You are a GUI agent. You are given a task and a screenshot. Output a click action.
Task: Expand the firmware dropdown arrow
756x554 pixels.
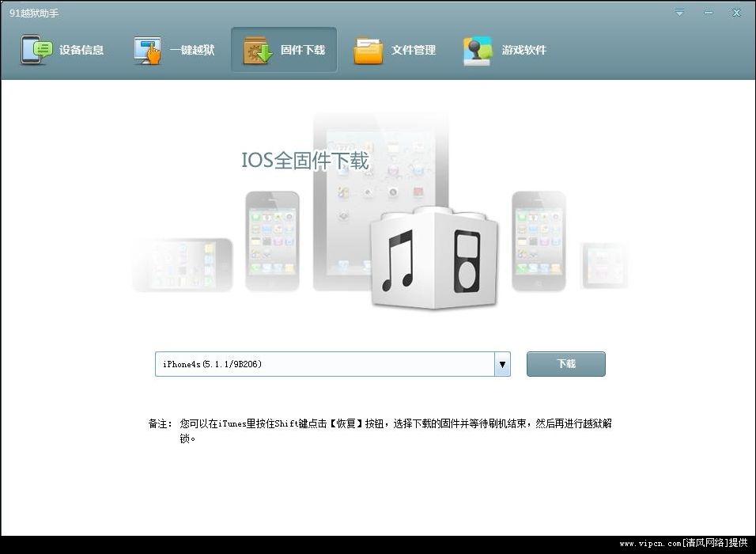click(x=502, y=364)
